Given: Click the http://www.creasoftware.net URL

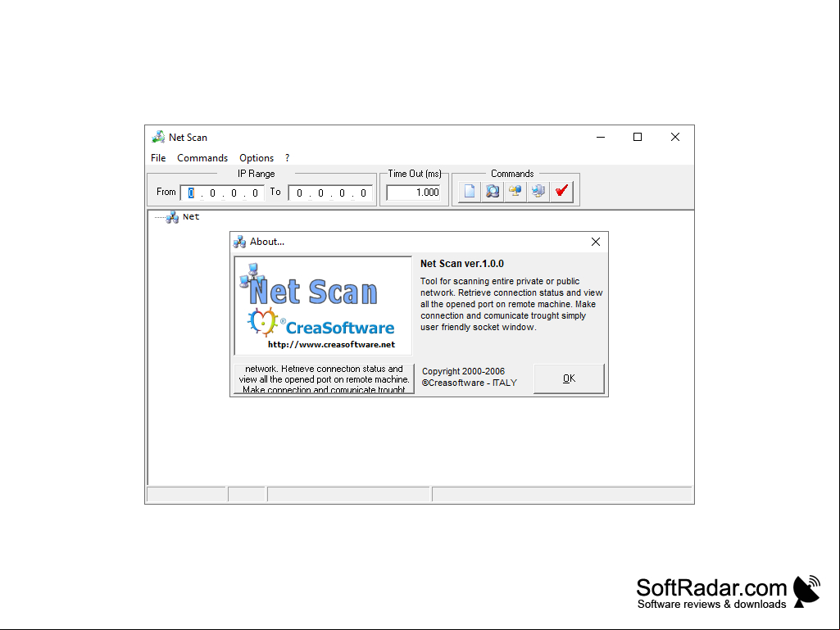Looking at the screenshot, I should tap(332, 344).
